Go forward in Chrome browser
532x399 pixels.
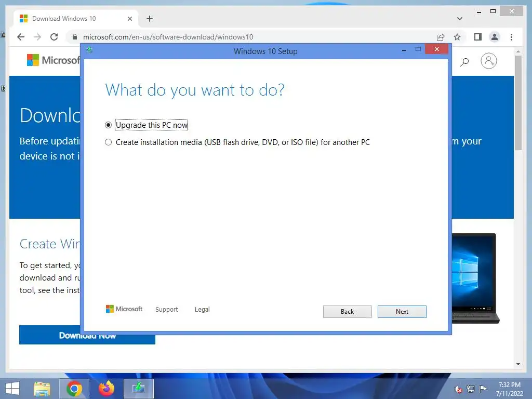pos(37,37)
